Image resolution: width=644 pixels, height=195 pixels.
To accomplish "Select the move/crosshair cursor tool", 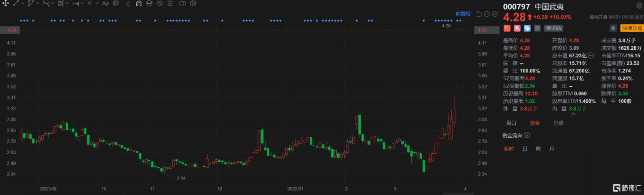I will point(5,3).
